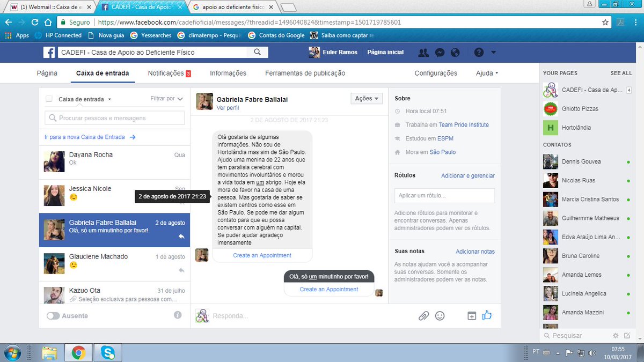Send a thumbs-up like
This screenshot has width=644, height=362.
(x=487, y=315)
